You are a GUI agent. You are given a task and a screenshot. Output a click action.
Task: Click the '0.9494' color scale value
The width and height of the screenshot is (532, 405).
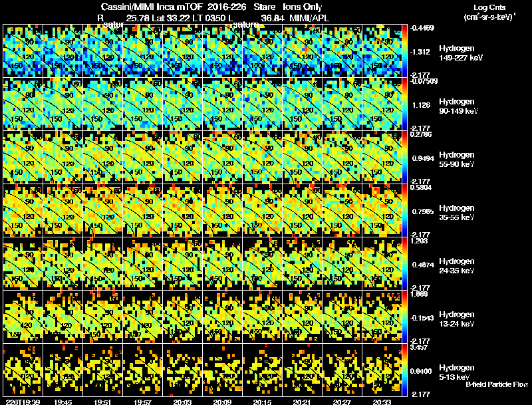pos(423,158)
